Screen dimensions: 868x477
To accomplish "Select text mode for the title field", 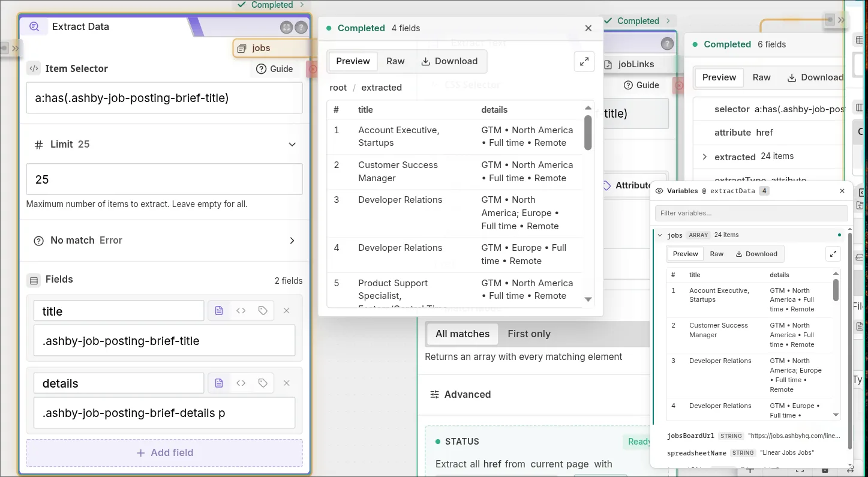I will 219,311.
